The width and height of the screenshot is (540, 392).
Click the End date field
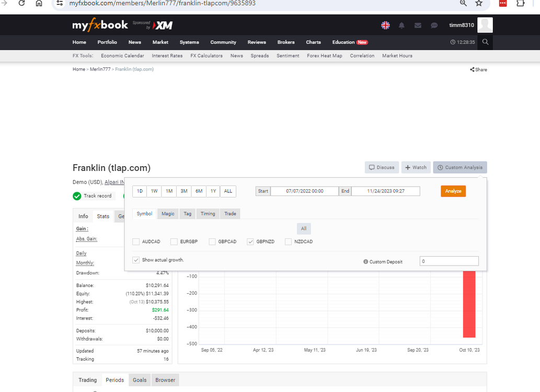386,191
